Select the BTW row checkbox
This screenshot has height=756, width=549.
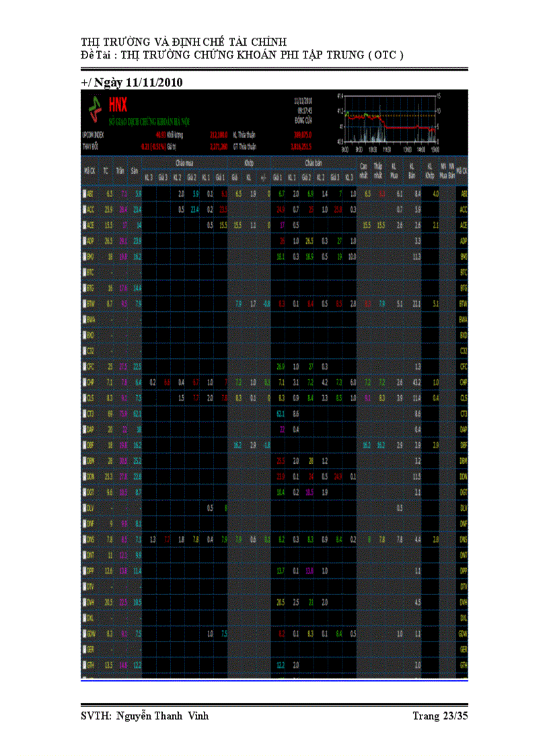tap(84, 304)
